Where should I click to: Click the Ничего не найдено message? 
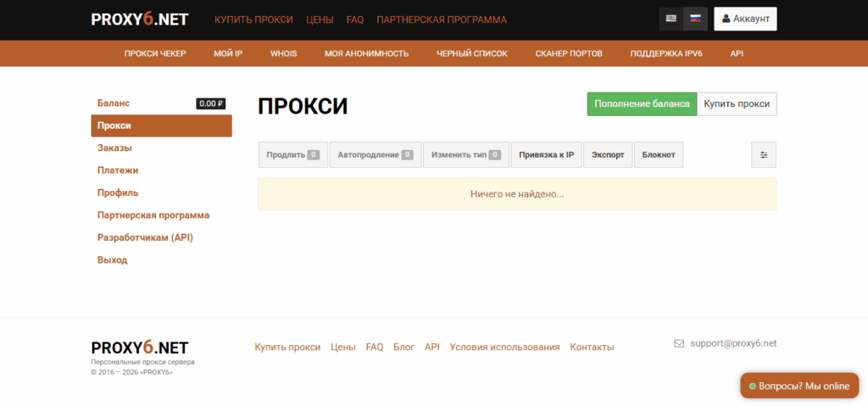tap(517, 194)
